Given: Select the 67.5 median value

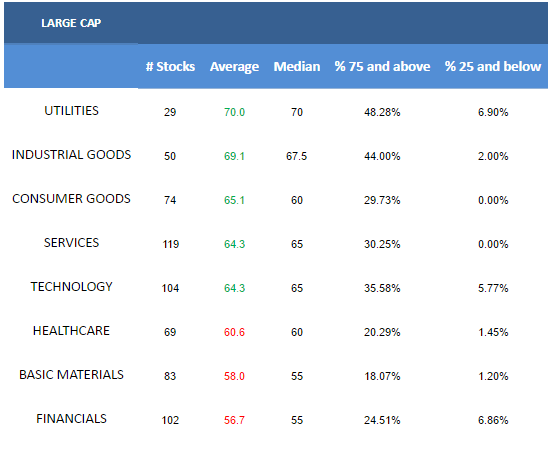Looking at the screenshot, I should (297, 156).
